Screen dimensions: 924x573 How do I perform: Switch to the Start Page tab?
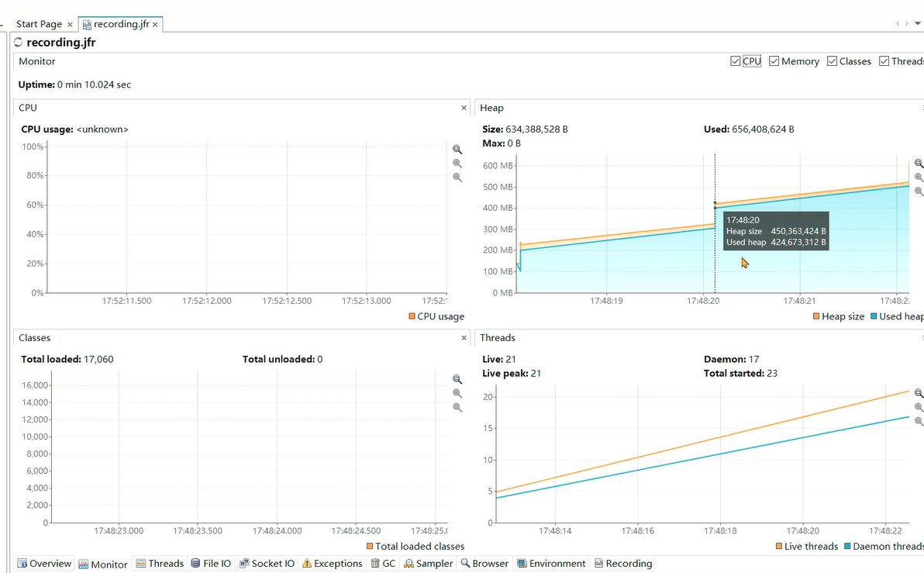39,24
